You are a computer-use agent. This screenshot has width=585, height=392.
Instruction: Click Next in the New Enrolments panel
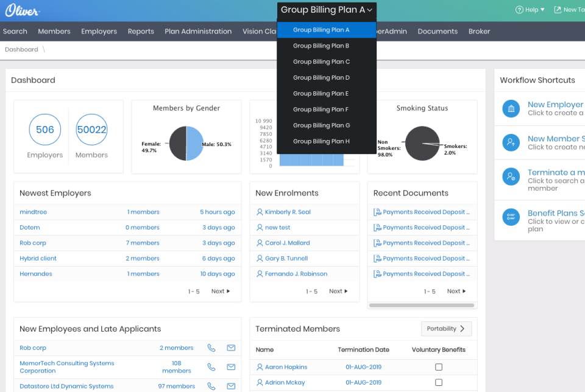coord(338,291)
